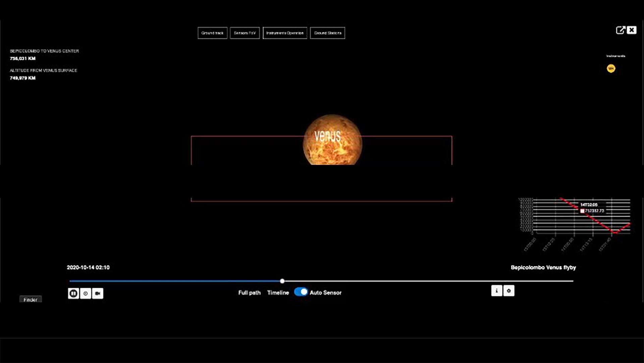Select the clock/replay icon in playback controls

[86, 293]
